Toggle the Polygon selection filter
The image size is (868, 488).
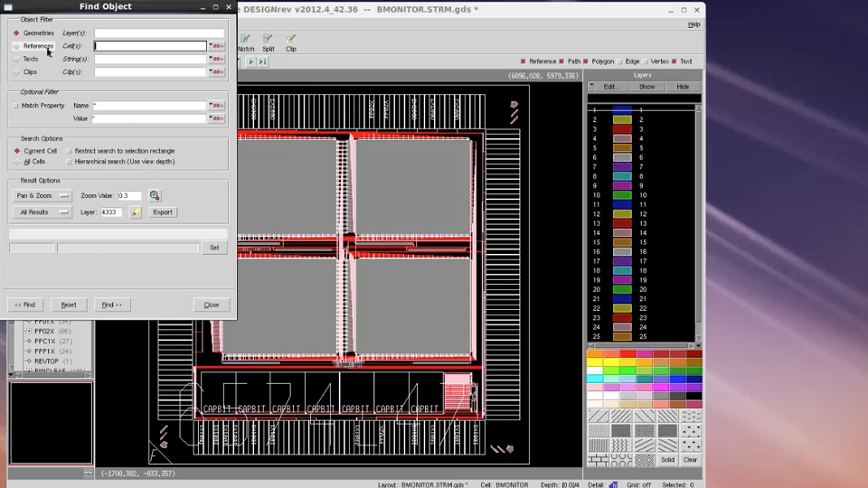coord(586,62)
